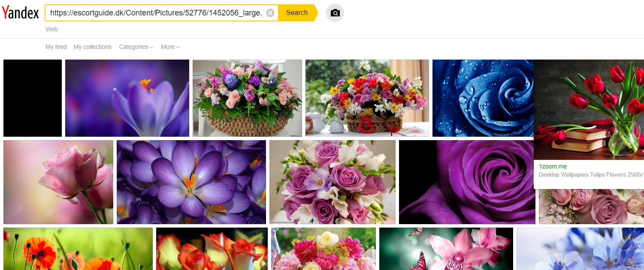Open My collections

tap(92, 47)
